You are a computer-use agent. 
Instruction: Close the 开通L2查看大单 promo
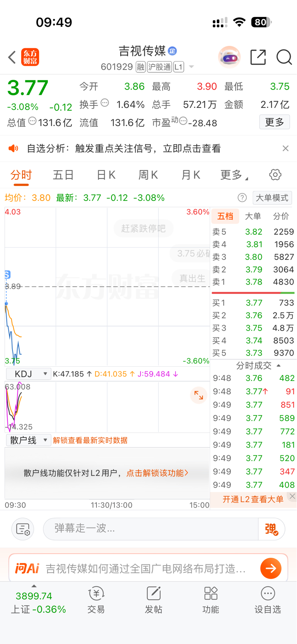pos(292,496)
